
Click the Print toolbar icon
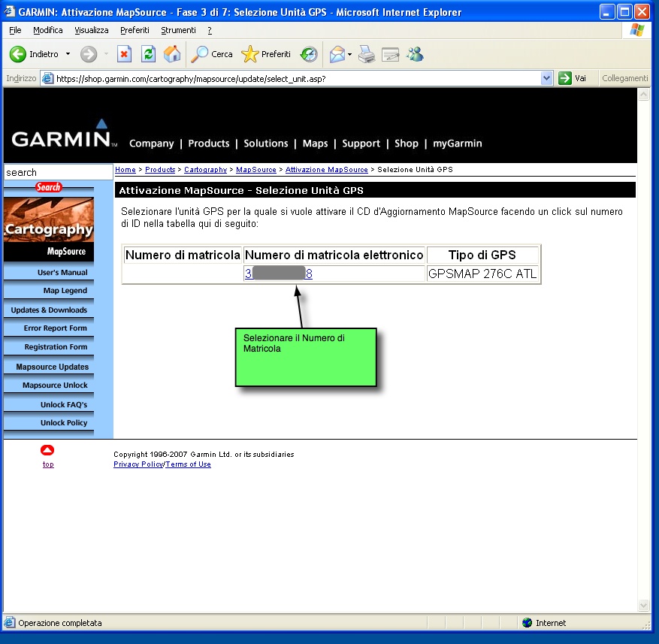(366, 54)
